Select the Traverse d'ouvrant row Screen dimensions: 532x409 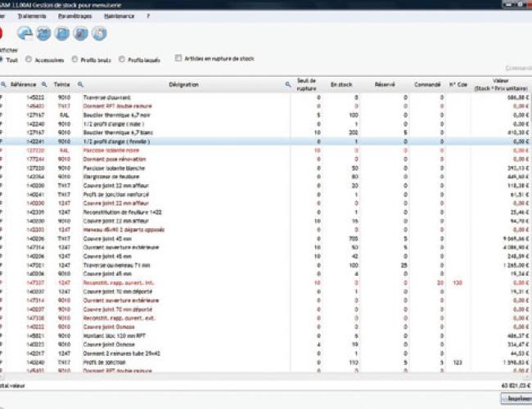[264, 97]
